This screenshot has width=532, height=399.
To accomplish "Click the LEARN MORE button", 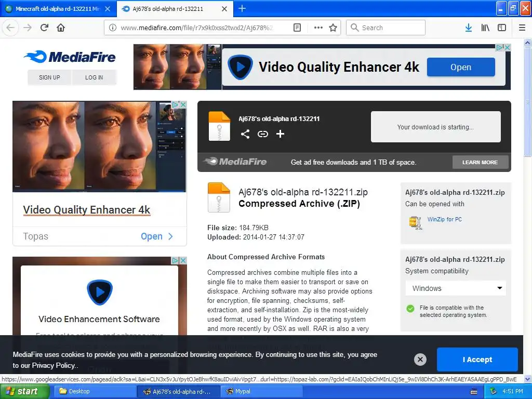I will (x=480, y=162).
